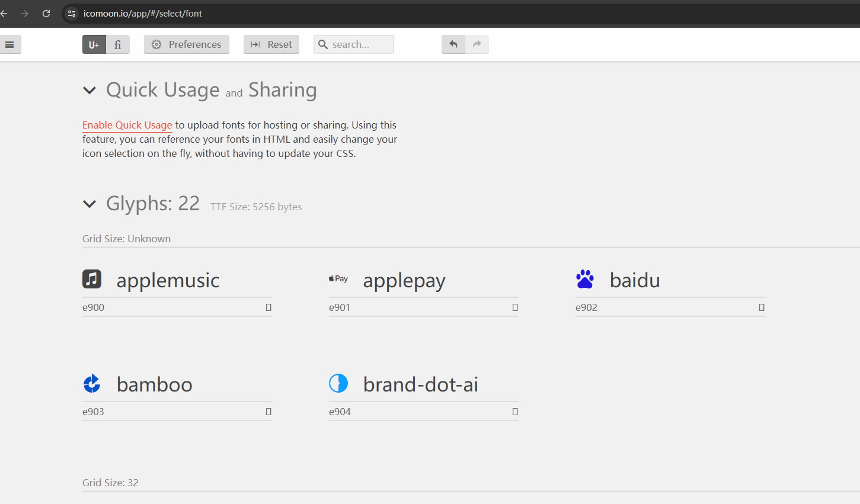Switch to ligatures (fi) display

(118, 44)
